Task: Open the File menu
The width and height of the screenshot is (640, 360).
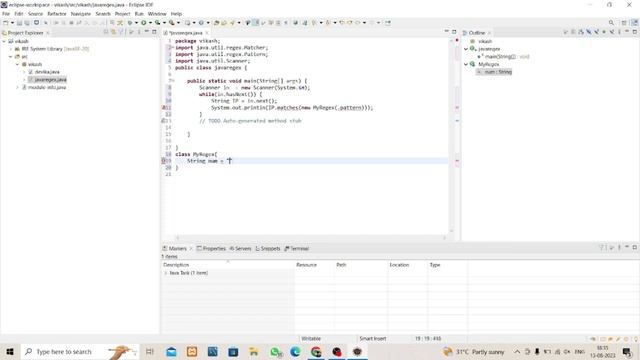Action: [x=6, y=14]
